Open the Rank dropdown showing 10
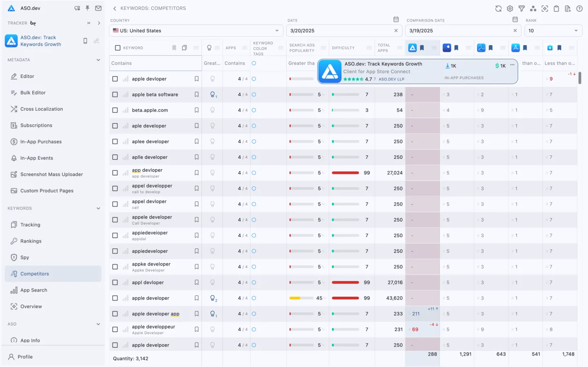 coord(553,30)
